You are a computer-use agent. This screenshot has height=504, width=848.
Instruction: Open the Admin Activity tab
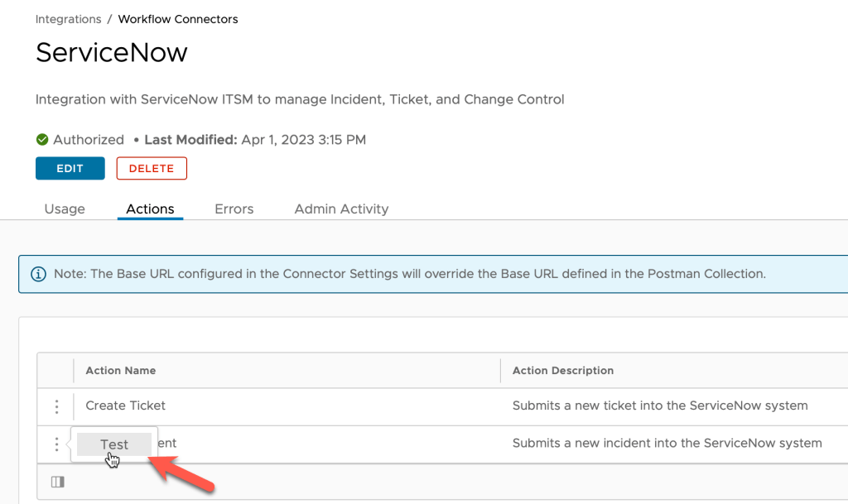point(340,209)
